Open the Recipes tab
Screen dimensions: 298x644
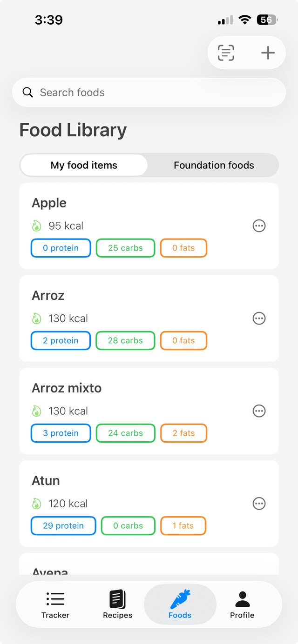point(118,605)
